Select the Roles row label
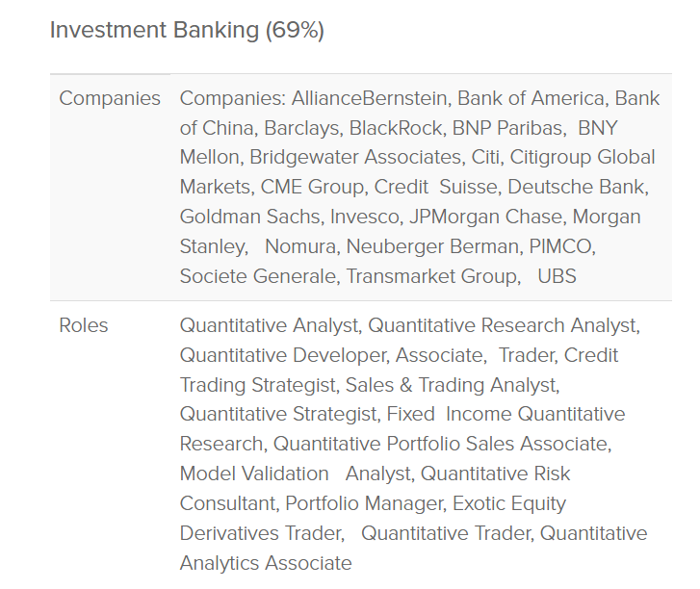Image resolution: width=700 pixels, height=589 pixels. tap(84, 325)
